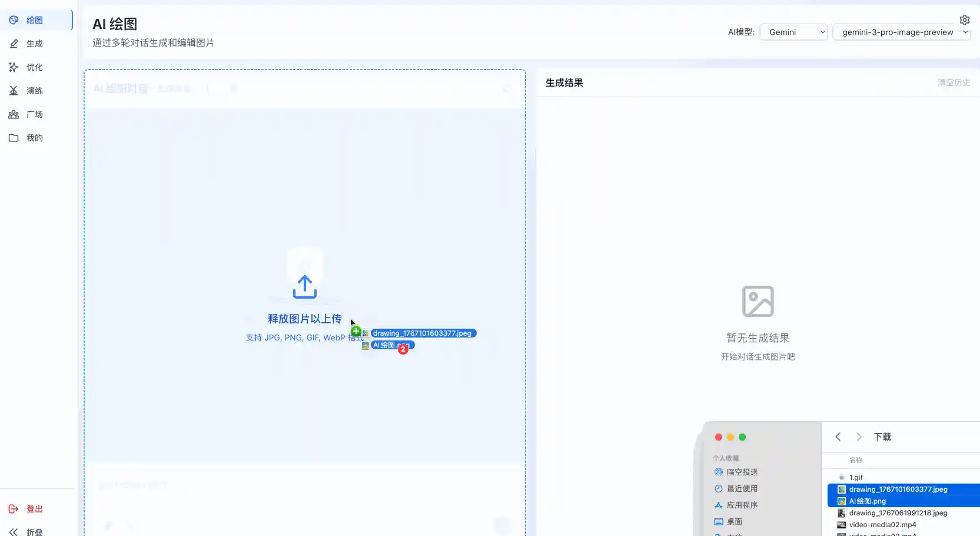The width and height of the screenshot is (980, 536).
Task: Select video-media02.mp4 in file list
Action: pos(882,525)
